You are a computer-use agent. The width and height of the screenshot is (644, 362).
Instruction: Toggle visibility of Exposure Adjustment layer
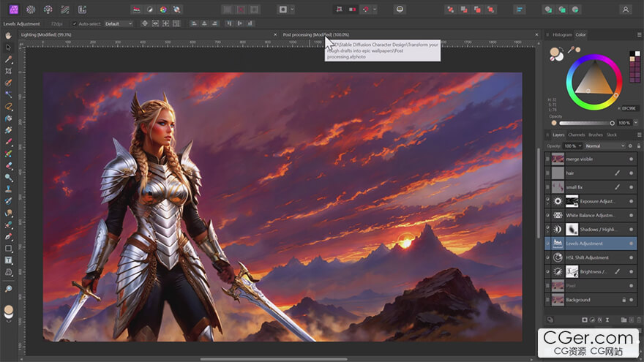tap(632, 201)
